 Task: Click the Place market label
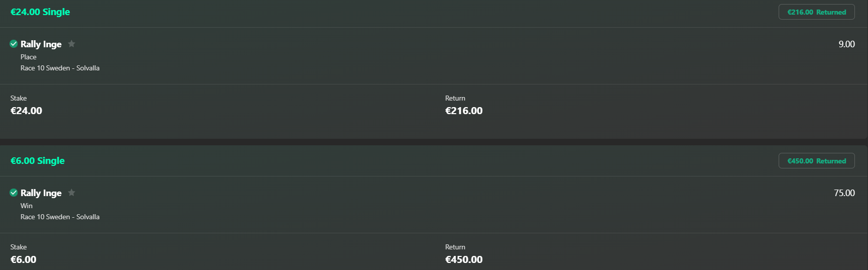tap(29, 57)
